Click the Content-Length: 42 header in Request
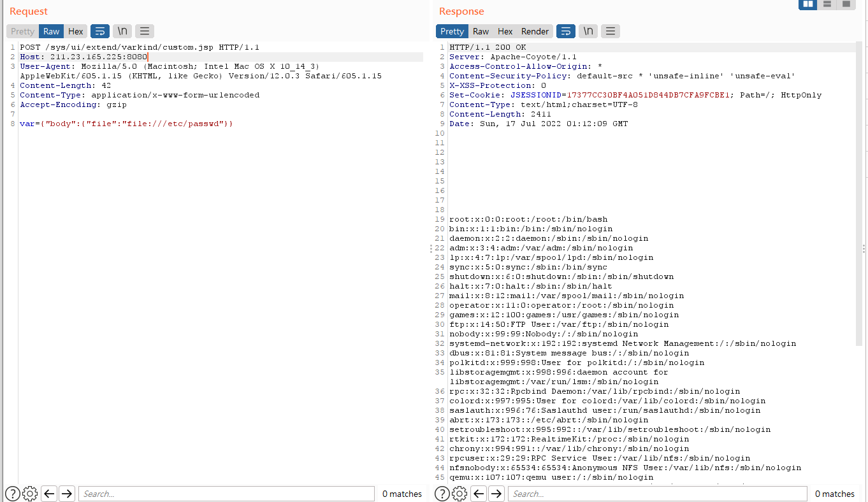Screen dimensions: 868x502 [65, 85]
